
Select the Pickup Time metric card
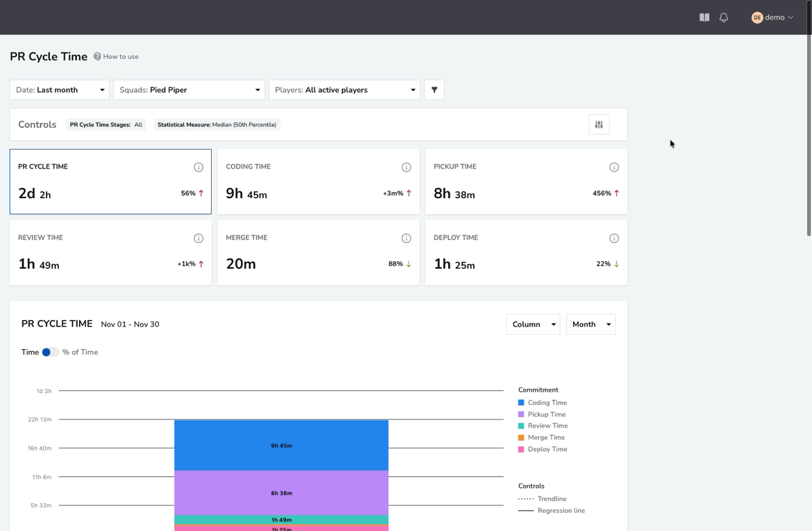pyautogui.click(x=526, y=181)
